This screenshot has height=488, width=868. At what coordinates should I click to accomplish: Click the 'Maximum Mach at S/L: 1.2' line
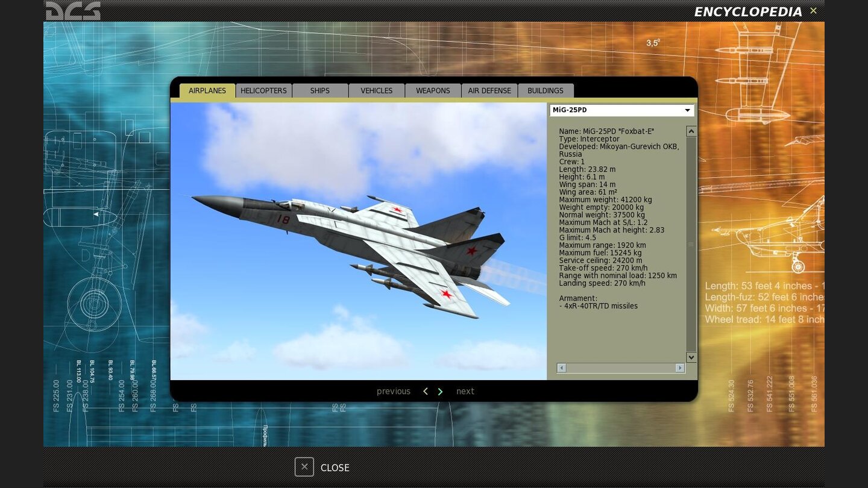tap(603, 222)
